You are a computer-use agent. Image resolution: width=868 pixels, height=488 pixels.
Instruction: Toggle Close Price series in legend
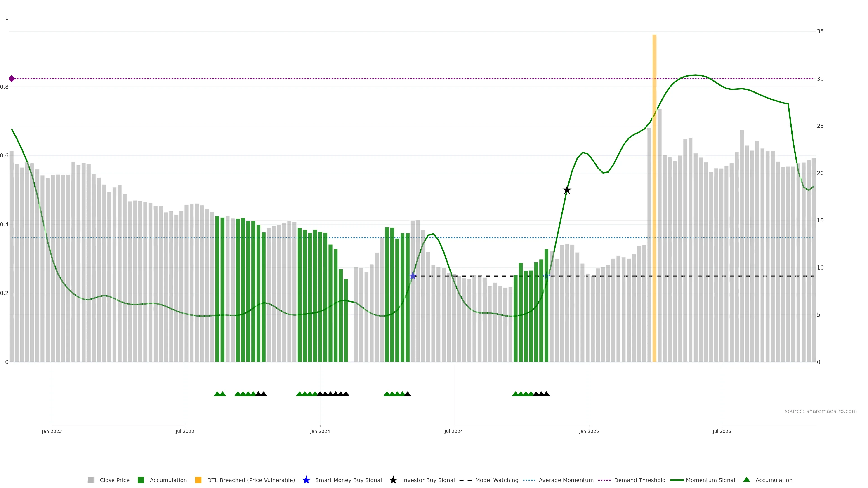(x=114, y=480)
